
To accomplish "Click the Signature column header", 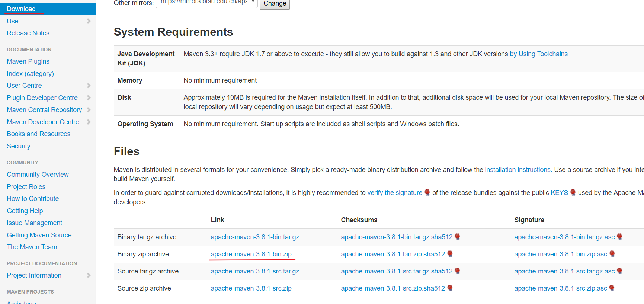I will pos(529,220).
